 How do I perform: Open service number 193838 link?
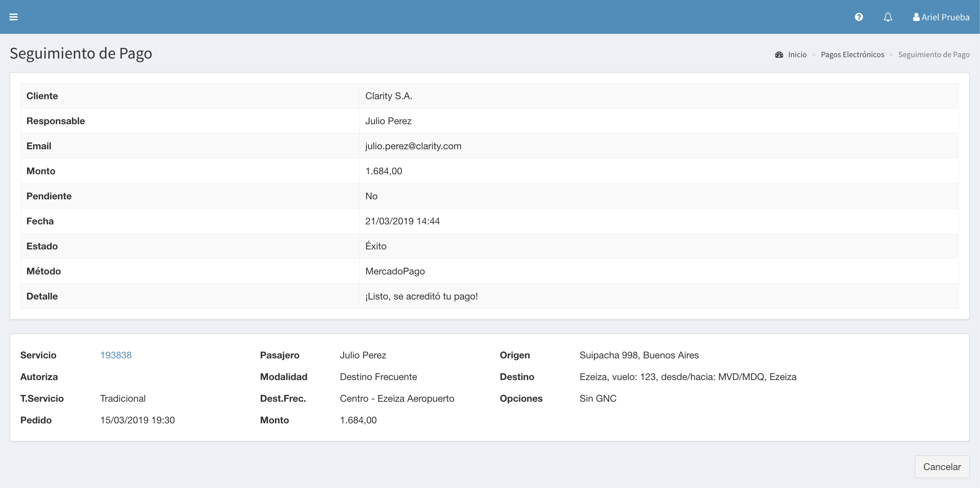click(116, 355)
